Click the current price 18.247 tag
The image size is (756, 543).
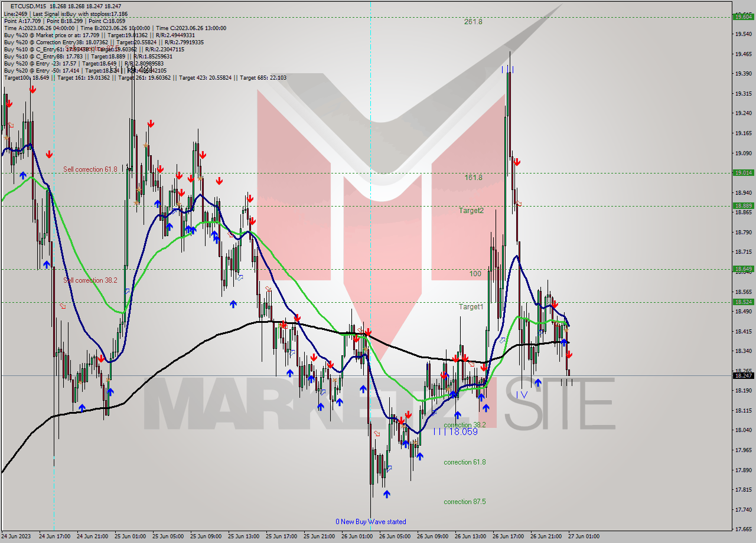pyautogui.click(x=743, y=376)
